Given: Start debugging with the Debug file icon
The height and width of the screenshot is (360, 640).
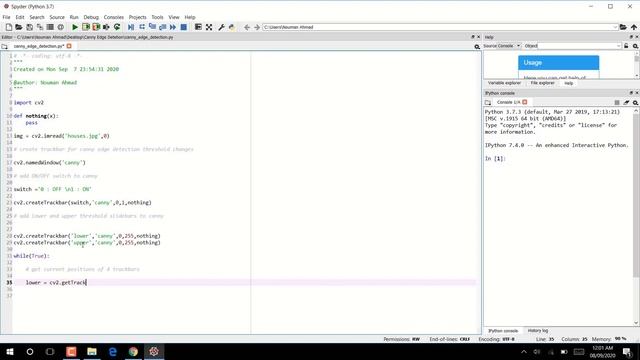Looking at the screenshot, I should pyautogui.click(x=131, y=27).
